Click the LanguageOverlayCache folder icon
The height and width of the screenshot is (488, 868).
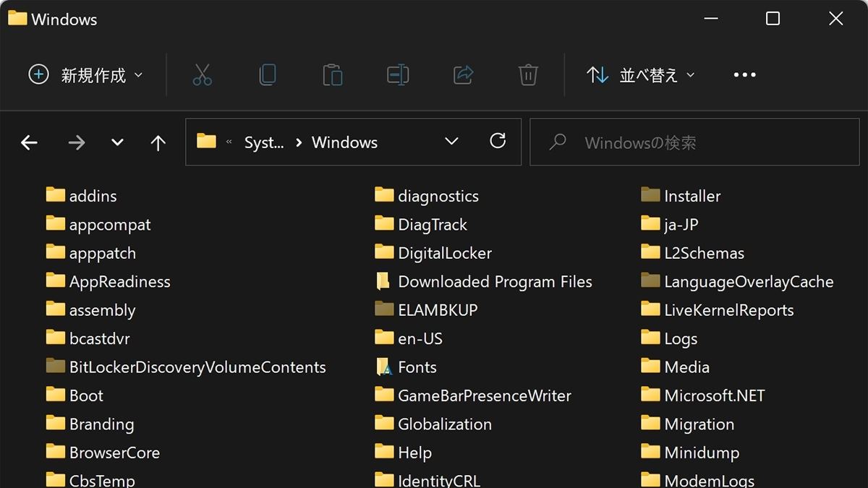pos(651,281)
